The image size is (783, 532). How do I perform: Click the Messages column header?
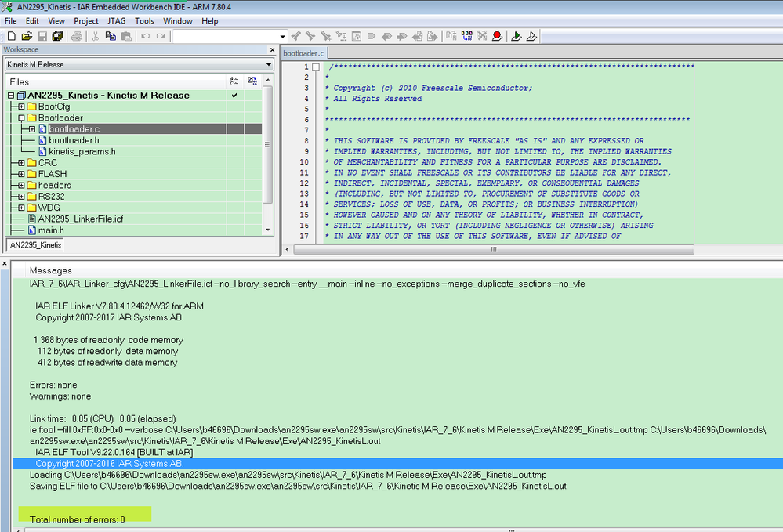point(50,270)
